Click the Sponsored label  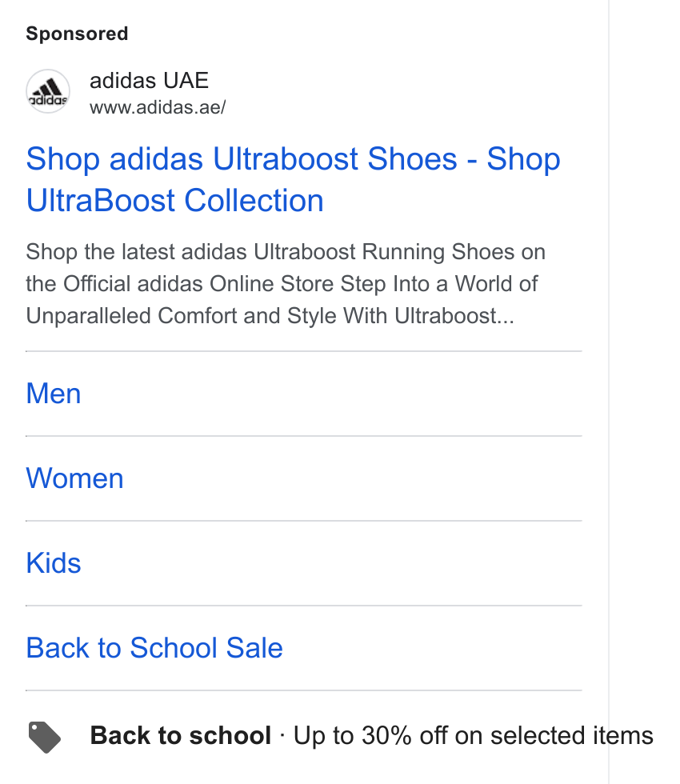click(77, 34)
